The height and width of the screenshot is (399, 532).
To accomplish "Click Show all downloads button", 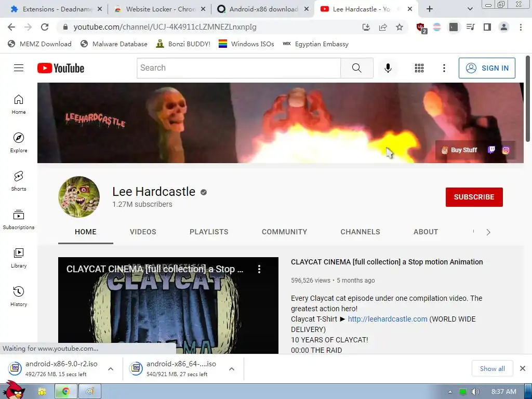I will pyautogui.click(x=493, y=368).
